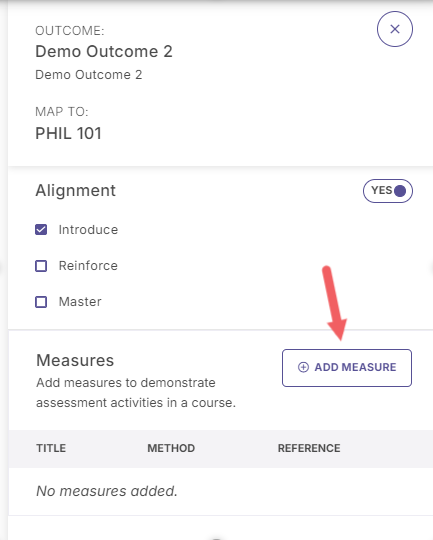433x540 pixels.
Task: Enable the Reinforce checkbox
Action: tap(41, 266)
